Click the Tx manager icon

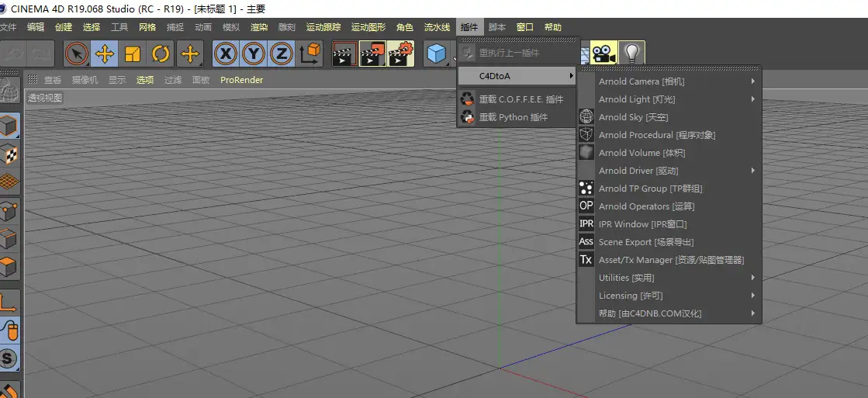click(x=586, y=259)
